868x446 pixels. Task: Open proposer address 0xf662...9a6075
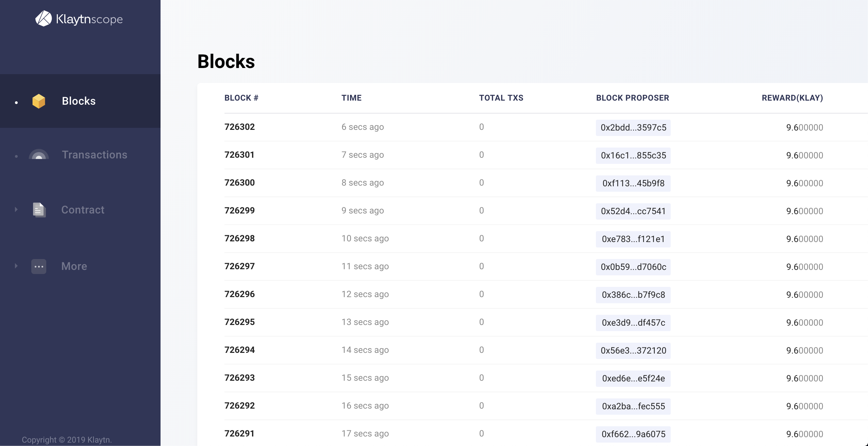point(633,434)
